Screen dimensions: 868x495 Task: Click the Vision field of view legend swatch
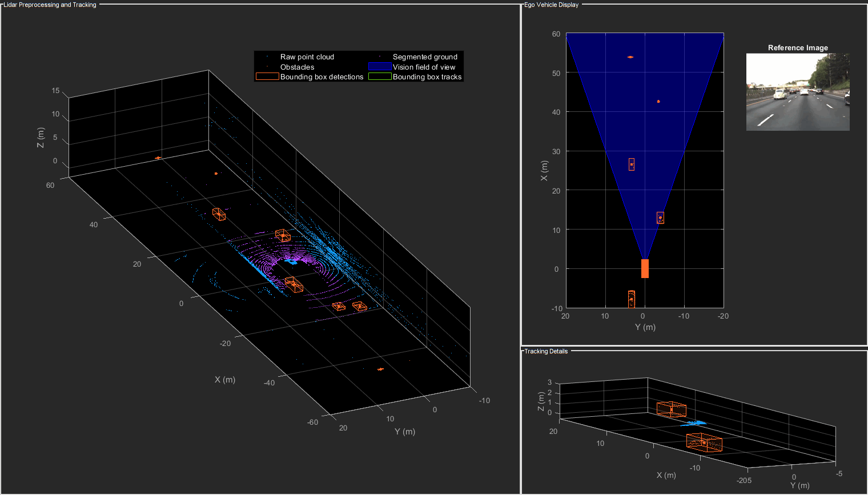pos(380,67)
